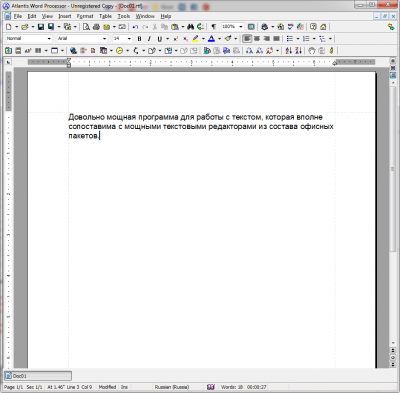Click the font color A swatch
Image resolution: width=400 pixels, height=393 pixels.
tap(211, 39)
